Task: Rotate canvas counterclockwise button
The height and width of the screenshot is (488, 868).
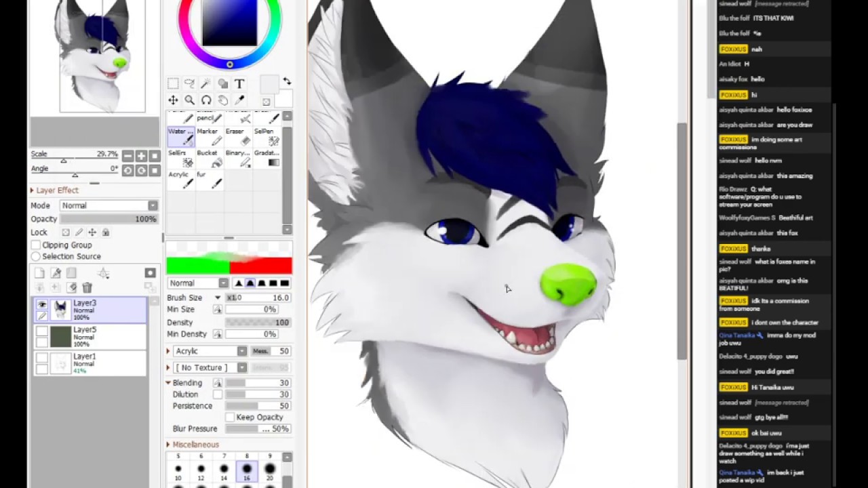Action: pyautogui.click(x=127, y=170)
